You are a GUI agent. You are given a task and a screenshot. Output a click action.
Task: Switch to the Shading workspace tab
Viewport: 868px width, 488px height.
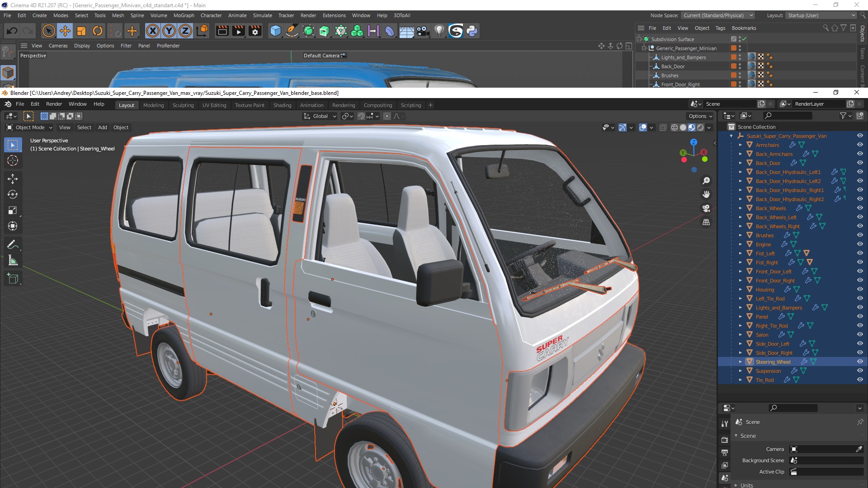282,105
